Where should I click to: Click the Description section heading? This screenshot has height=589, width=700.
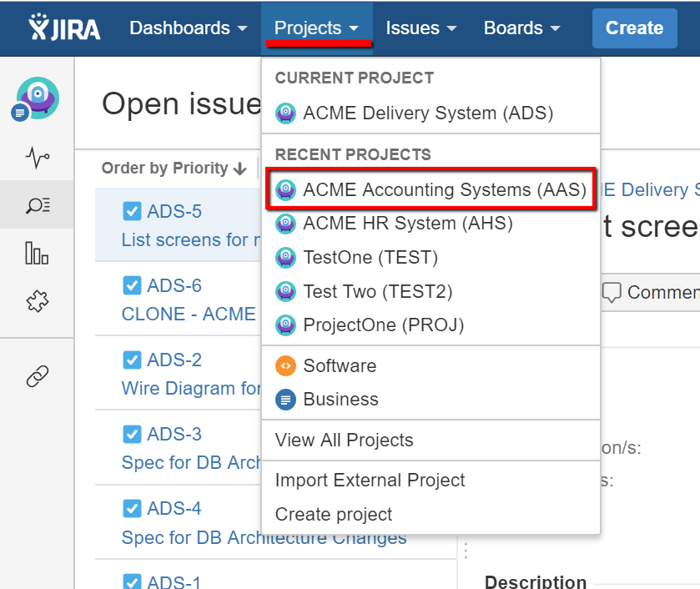pyautogui.click(x=536, y=581)
